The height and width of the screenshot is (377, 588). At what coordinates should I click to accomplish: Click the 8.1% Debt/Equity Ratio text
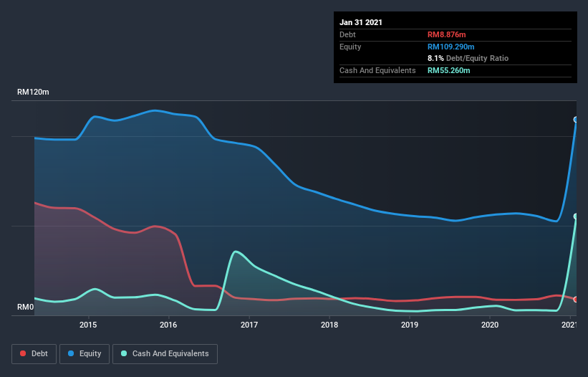[x=468, y=58]
